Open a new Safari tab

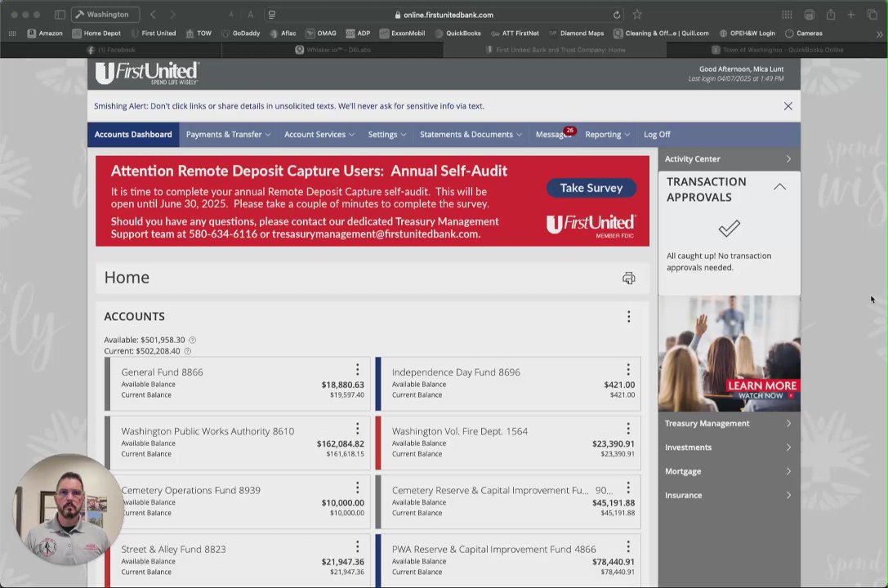click(x=850, y=15)
